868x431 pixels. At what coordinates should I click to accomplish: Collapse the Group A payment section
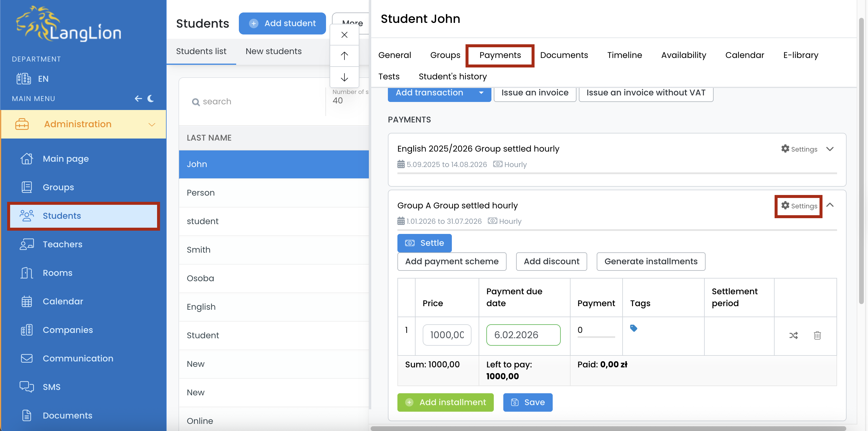[x=830, y=205]
